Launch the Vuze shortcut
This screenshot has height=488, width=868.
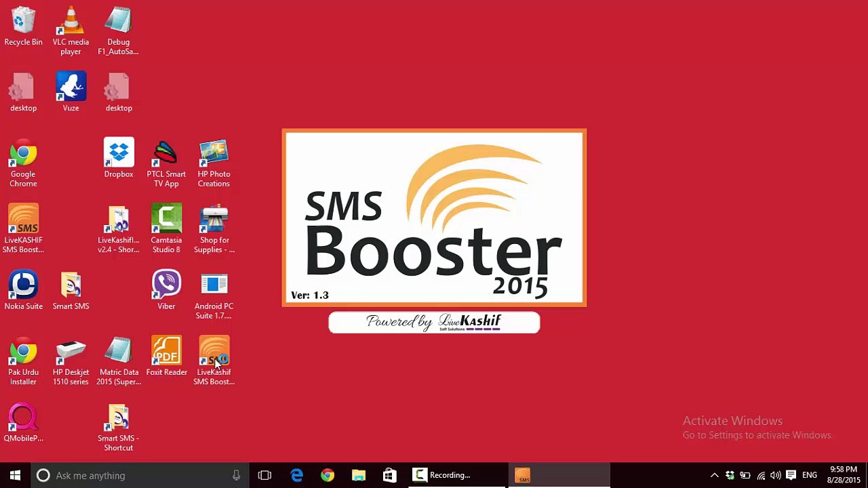[x=71, y=93]
